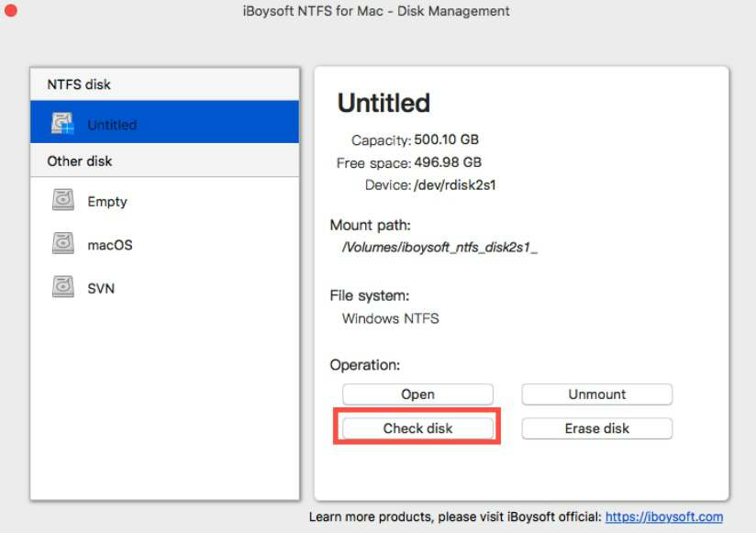Image resolution: width=756 pixels, height=533 pixels.
Task: Click the Other disk section header
Action: (x=80, y=161)
